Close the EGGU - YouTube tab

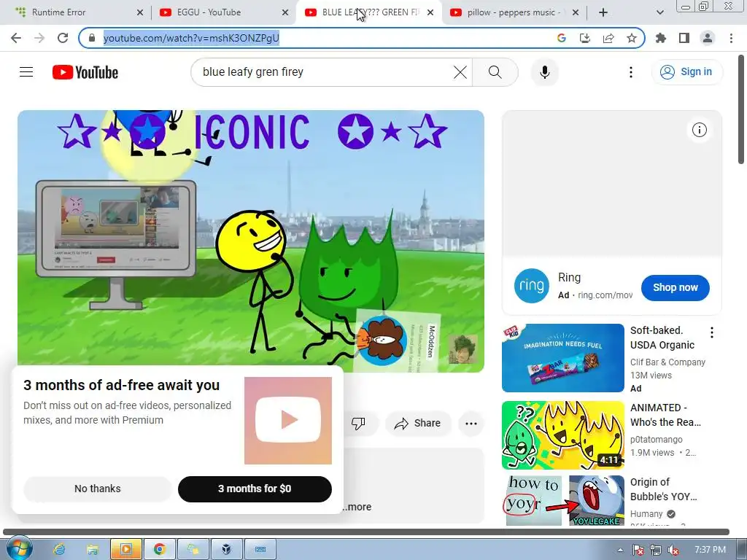point(285,12)
